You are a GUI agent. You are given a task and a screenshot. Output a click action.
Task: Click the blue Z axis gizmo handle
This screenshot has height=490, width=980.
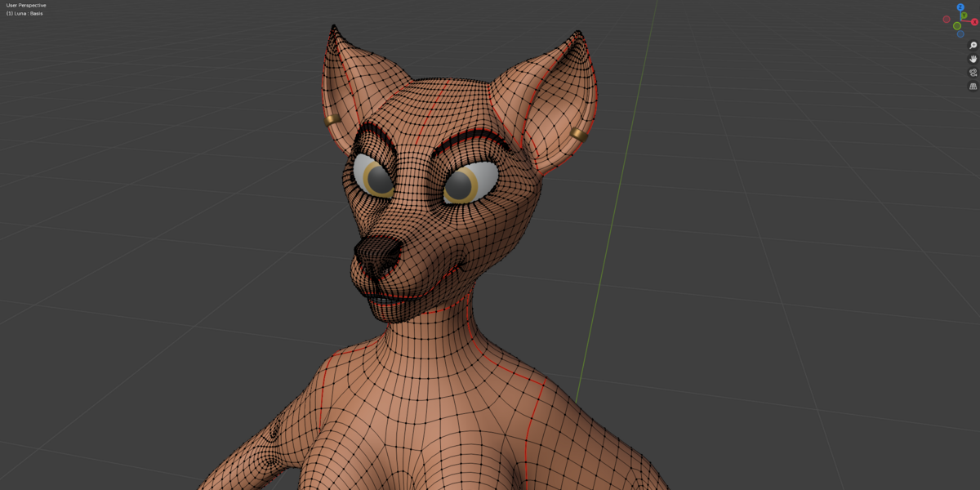click(x=960, y=7)
